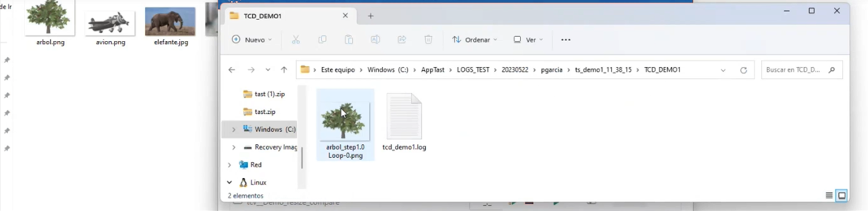This screenshot has width=868, height=211.
Task: Select tast (1).zip in navigation pane
Action: click(263, 94)
